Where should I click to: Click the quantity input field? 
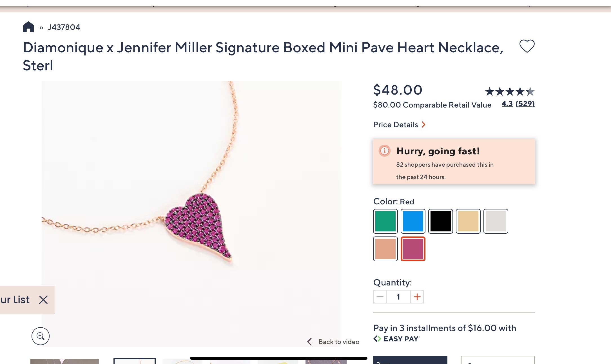point(398,297)
